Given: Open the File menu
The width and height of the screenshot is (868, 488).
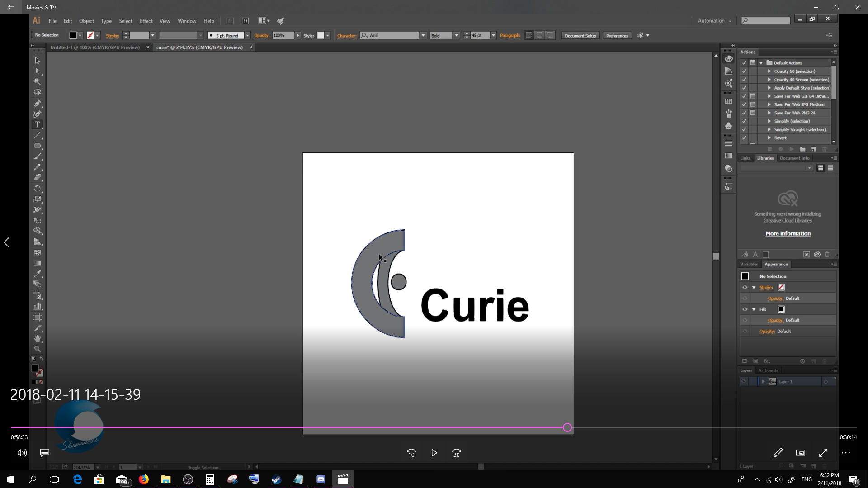Looking at the screenshot, I should point(52,21).
